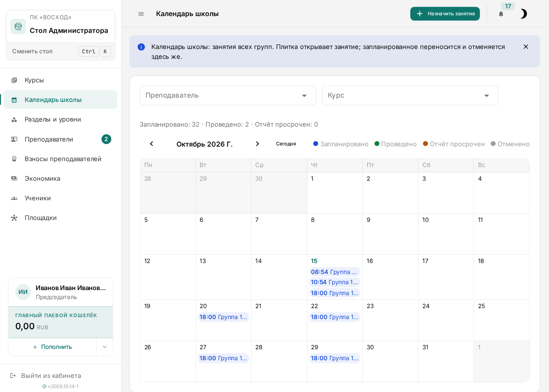Expand the wallet options chevron
This screenshot has height=392, width=549.
click(x=105, y=347)
